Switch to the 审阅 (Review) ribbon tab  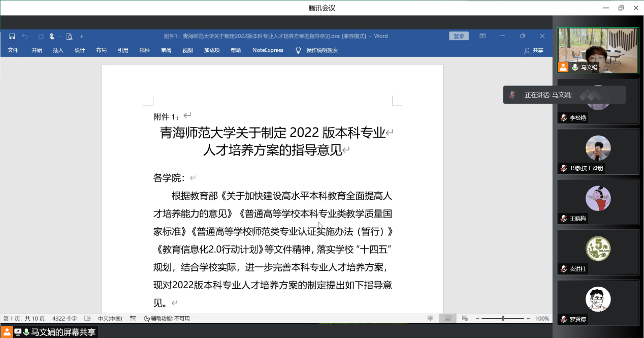(166, 50)
